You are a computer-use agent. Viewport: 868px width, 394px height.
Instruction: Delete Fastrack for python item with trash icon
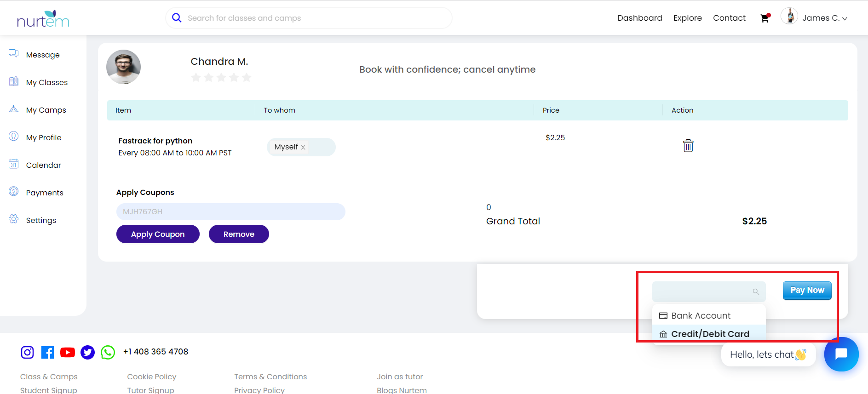click(x=688, y=146)
